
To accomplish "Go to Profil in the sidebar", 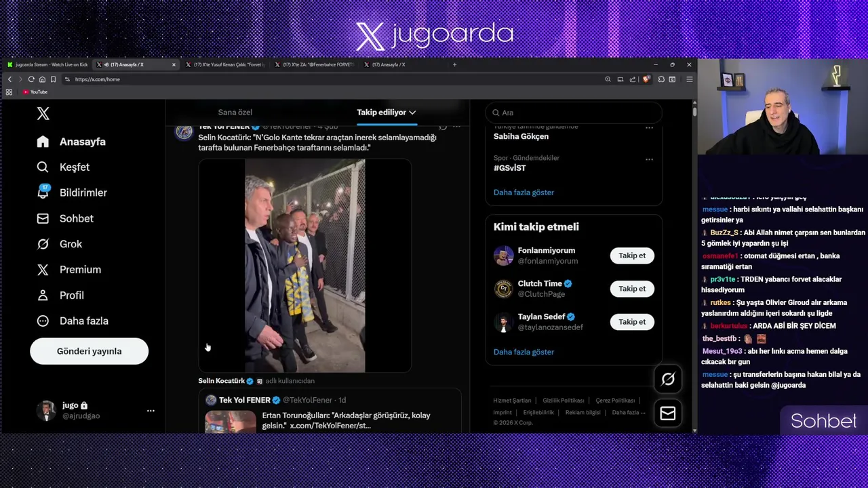I will (x=60, y=296).
